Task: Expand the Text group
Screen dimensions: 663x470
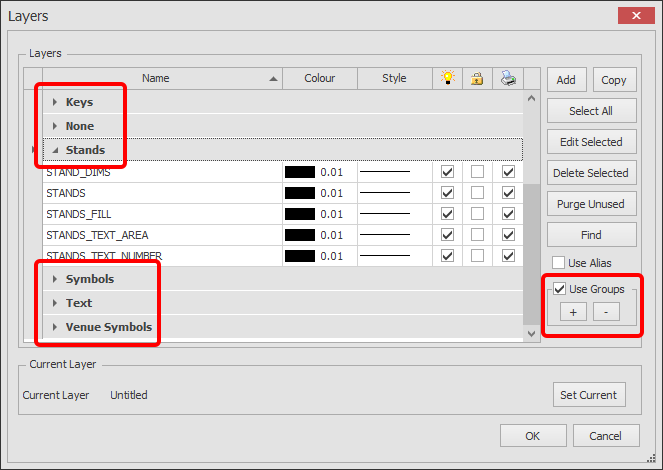Action: 55,303
